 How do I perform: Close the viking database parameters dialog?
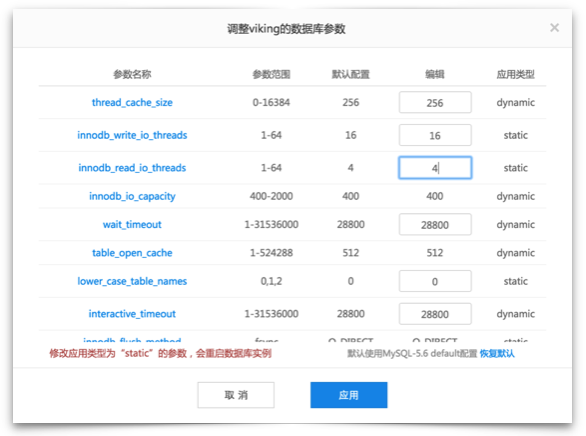click(554, 28)
